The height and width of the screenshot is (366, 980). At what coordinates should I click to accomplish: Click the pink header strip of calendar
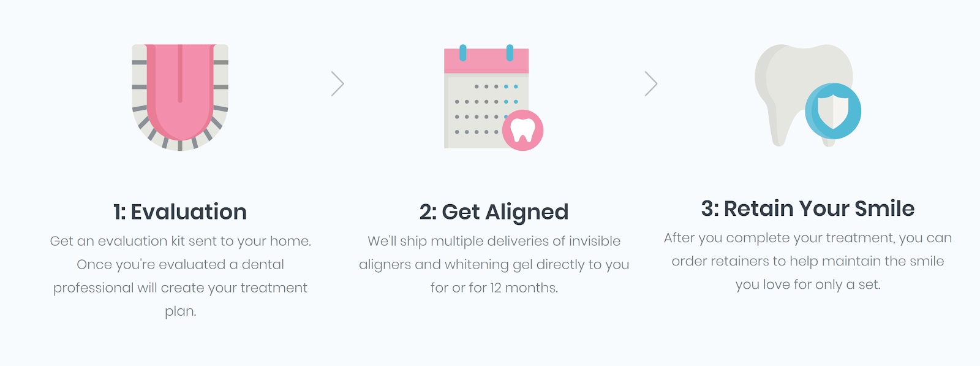486,61
